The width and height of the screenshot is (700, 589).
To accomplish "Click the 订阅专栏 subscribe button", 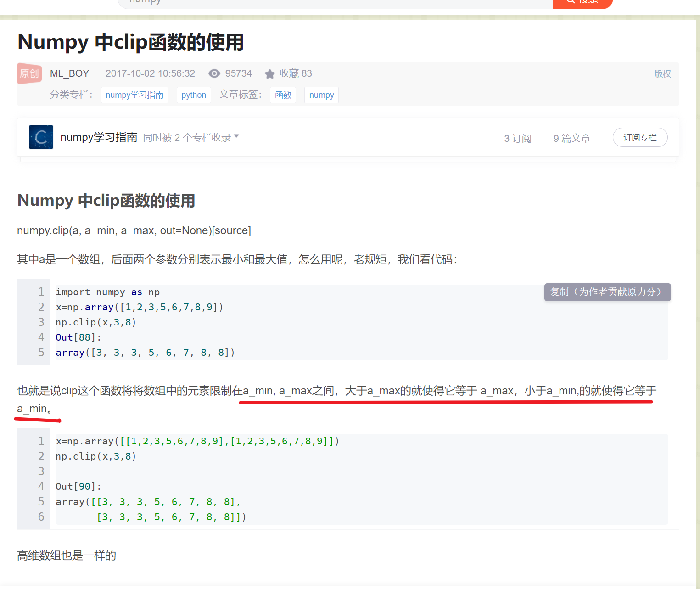I will (640, 137).
